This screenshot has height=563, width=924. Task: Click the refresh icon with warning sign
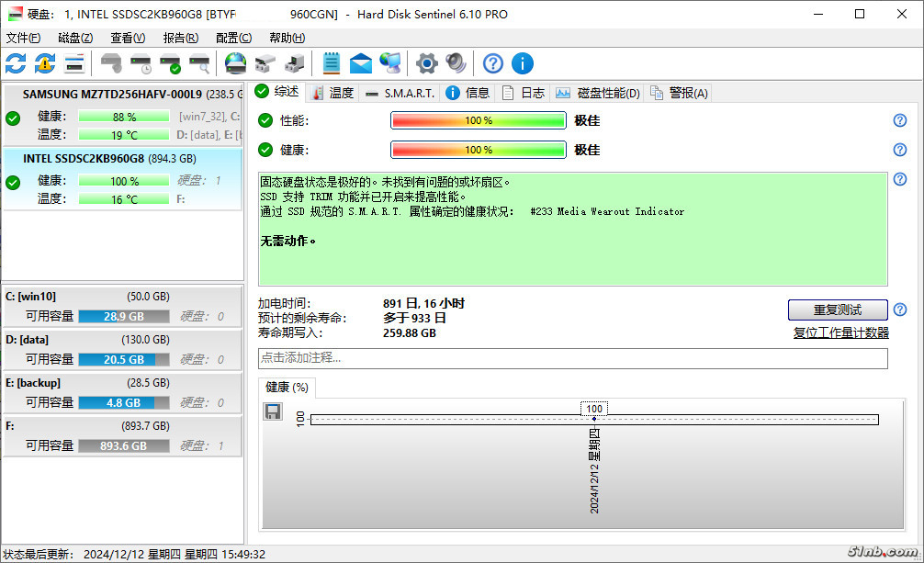point(45,63)
